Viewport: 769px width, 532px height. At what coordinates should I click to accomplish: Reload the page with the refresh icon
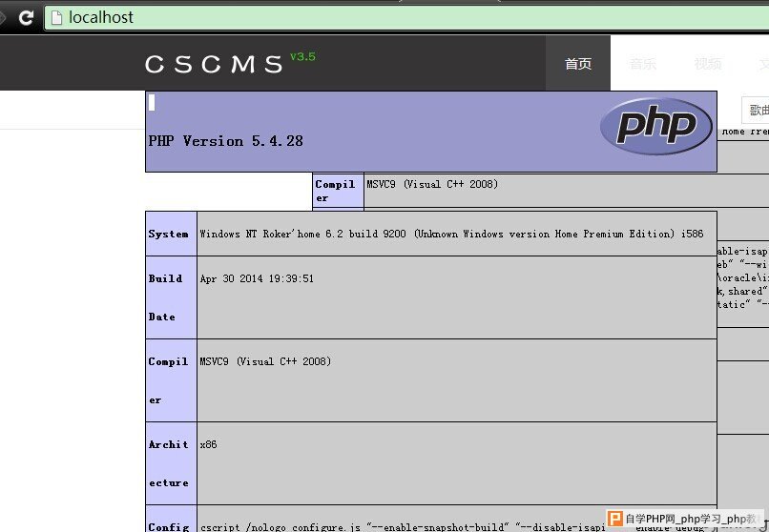point(26,17)
